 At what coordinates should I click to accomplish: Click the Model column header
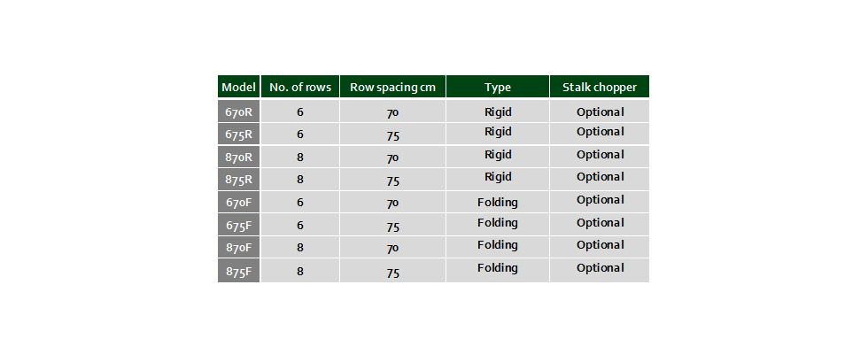pos(238,87)
